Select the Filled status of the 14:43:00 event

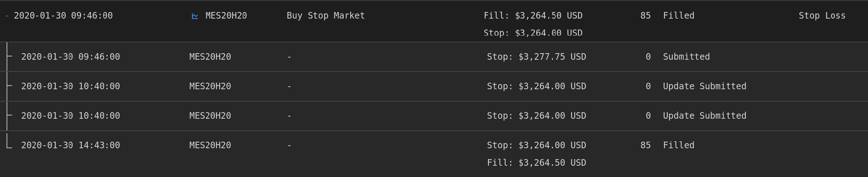pos(679,145)
